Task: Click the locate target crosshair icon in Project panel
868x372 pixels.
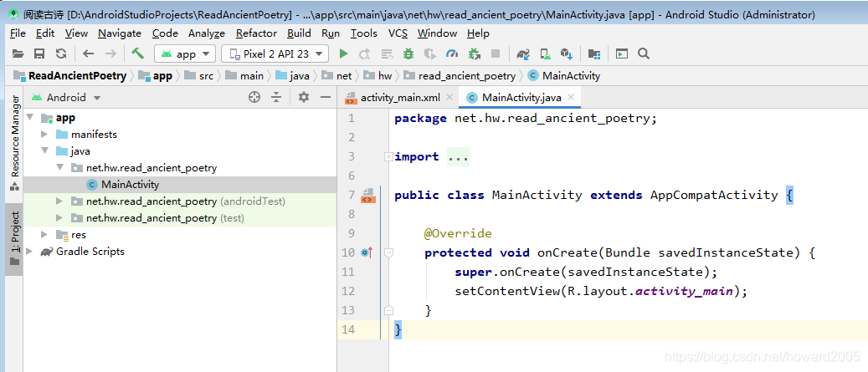Action: click(254, 97)
